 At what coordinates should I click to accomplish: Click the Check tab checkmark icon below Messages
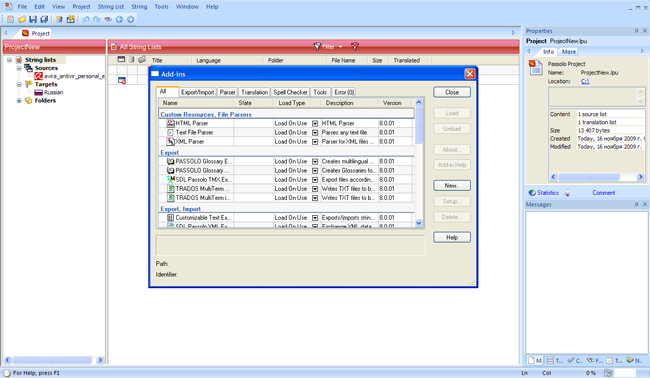(x=571, y=360)
